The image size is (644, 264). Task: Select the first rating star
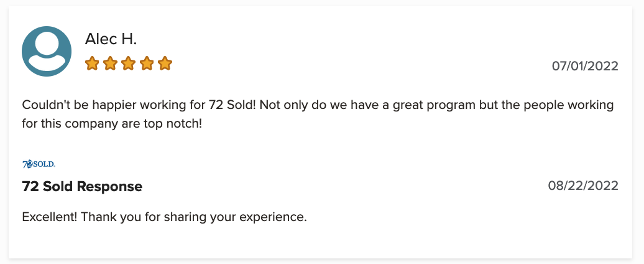(x=92, y=64)
